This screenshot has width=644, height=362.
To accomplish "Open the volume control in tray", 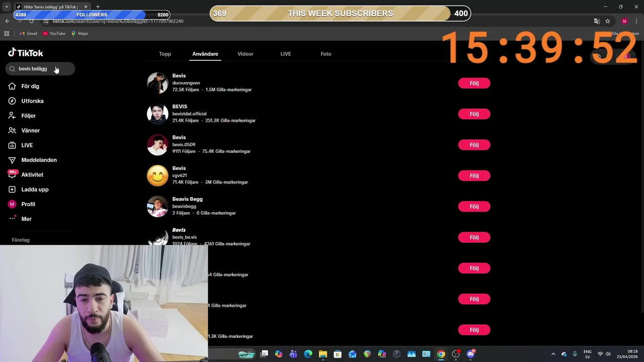I will tap(608, 354).
